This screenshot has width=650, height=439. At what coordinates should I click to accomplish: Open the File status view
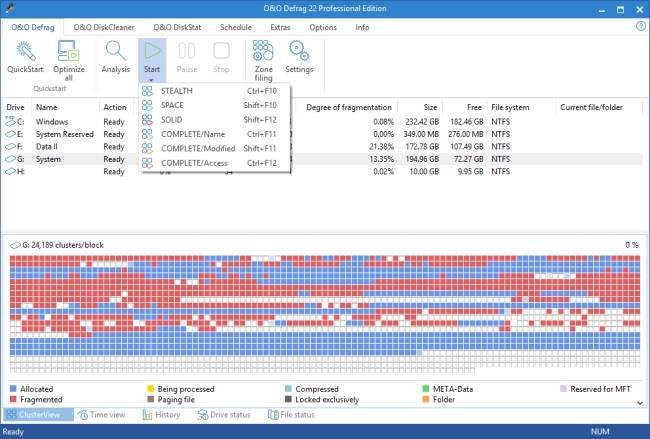(x=291, y=415)
